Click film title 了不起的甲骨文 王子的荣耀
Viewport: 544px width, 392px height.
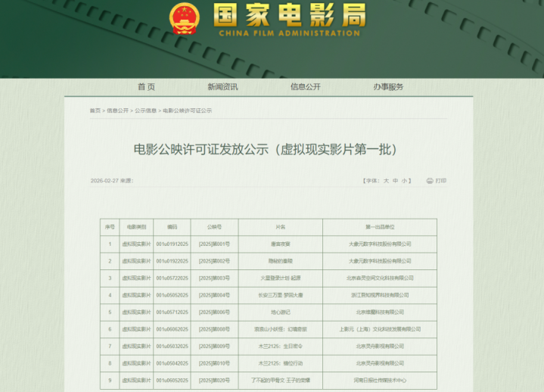(281, 380)
